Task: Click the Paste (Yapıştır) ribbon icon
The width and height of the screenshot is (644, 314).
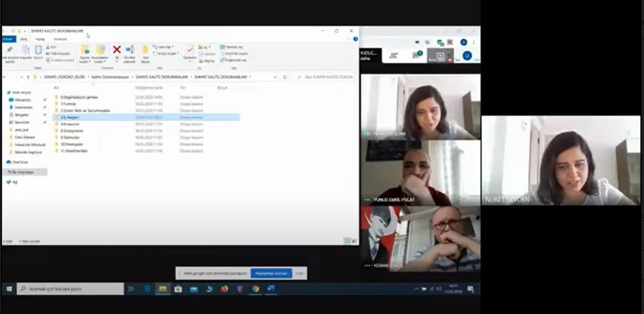Action: click(x=37, y=51)
